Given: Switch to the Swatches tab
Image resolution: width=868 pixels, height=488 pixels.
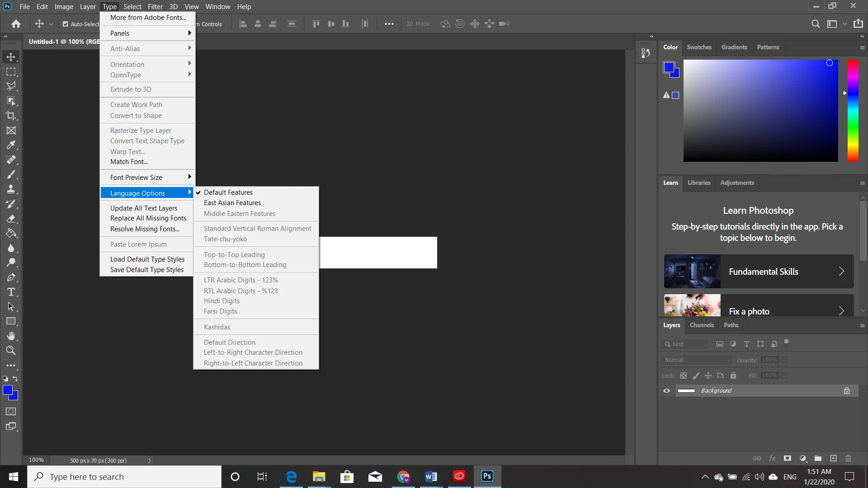Looking at the screenshot, I should click(699, 47).
